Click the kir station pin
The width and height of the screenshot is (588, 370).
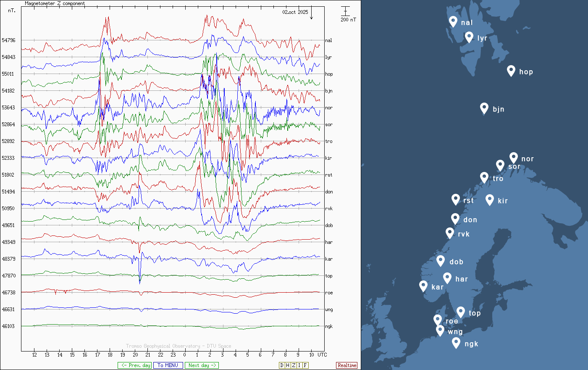(489, 200)
